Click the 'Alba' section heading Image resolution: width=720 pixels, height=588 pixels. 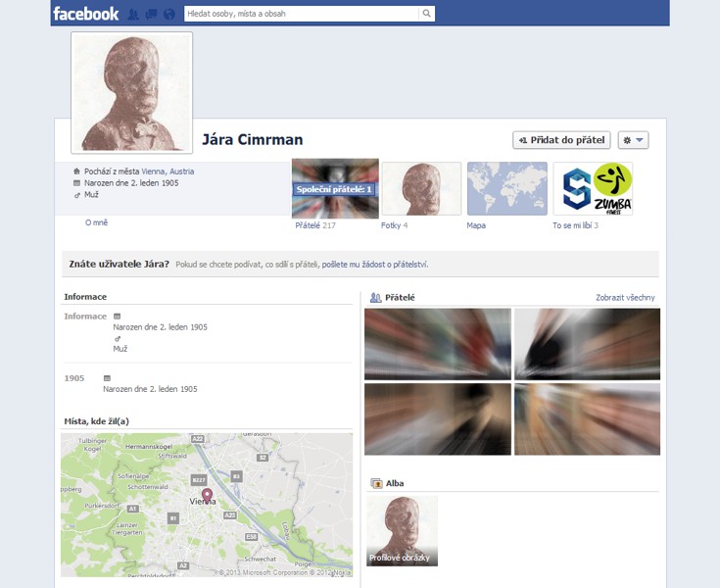tap(395, 483)
